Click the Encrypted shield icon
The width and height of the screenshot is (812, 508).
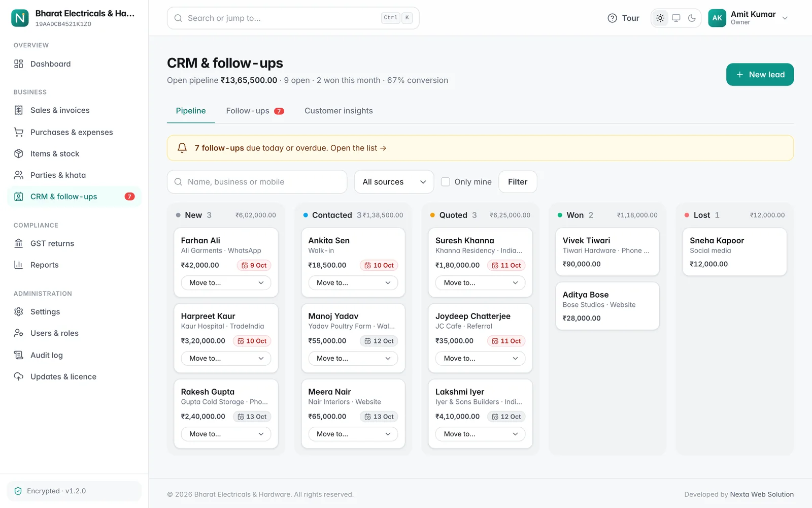[18, 491]
